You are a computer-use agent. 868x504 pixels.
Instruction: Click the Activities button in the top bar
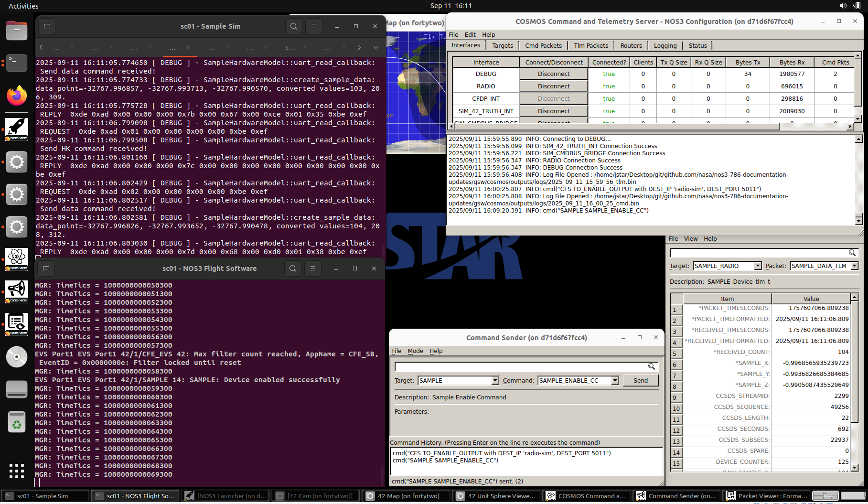coord(23,6)
